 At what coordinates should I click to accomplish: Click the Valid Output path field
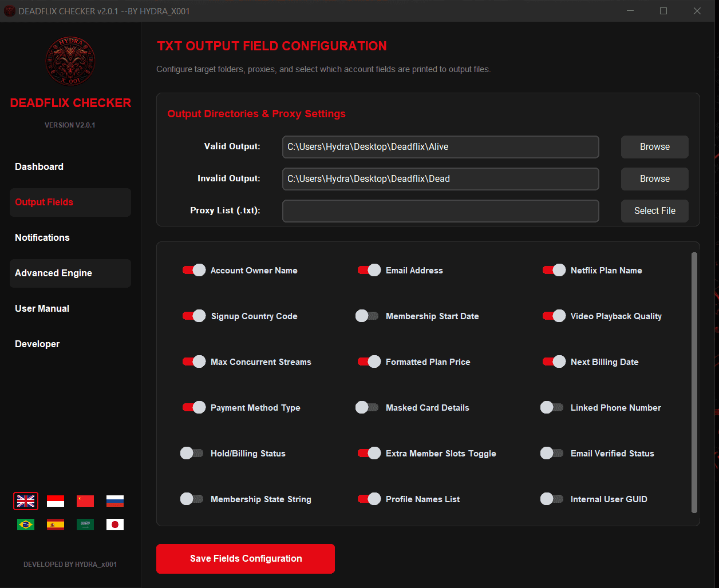click(x=441, y=147)
